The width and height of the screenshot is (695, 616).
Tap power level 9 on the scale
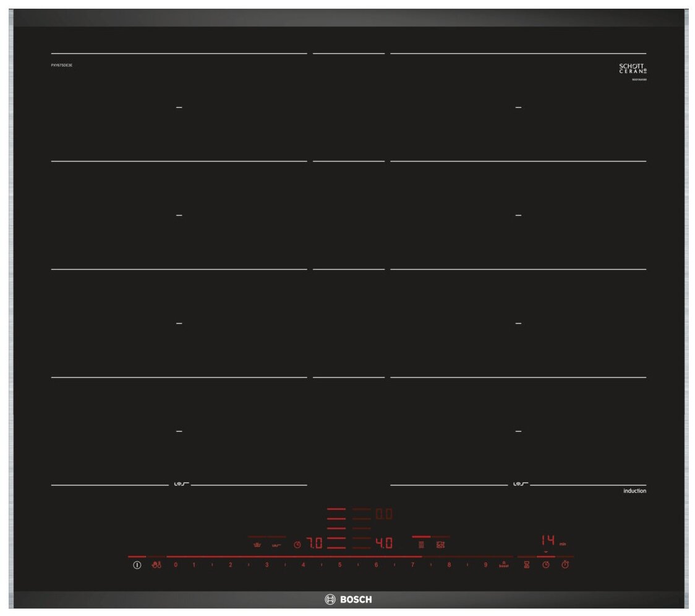click(485, 565)
